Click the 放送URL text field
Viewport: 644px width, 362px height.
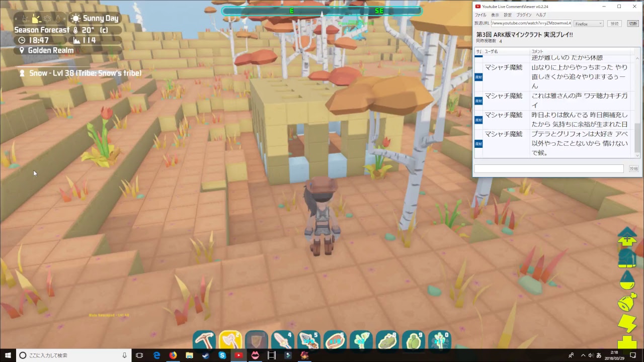pos(531,24)
